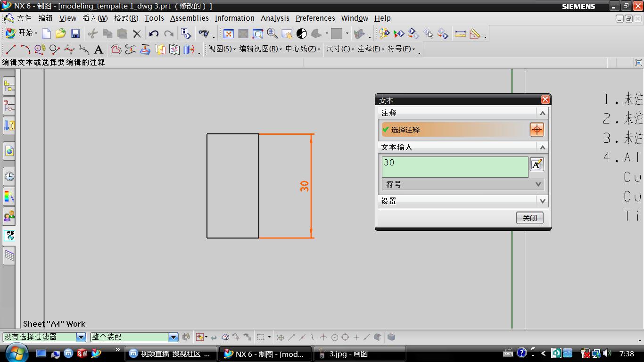Select the Pan hand icon
Viewport: 644px width, 362px height.
(x=287, y=33)
